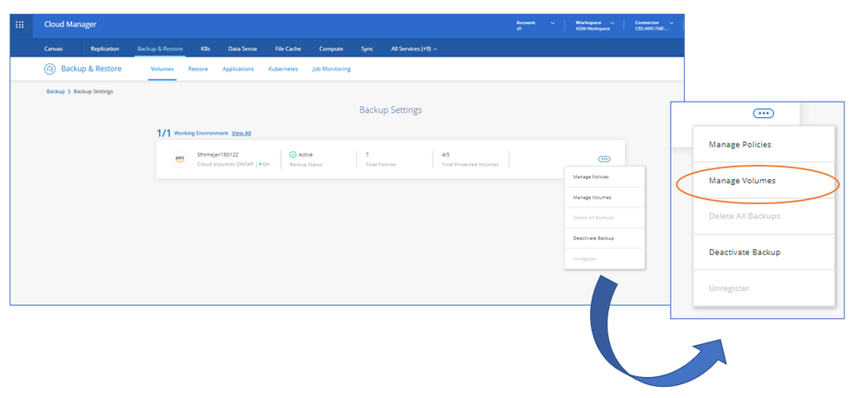
Task: Choose circled Manage Volumes in enlarged menu
Action: [742, 181]
